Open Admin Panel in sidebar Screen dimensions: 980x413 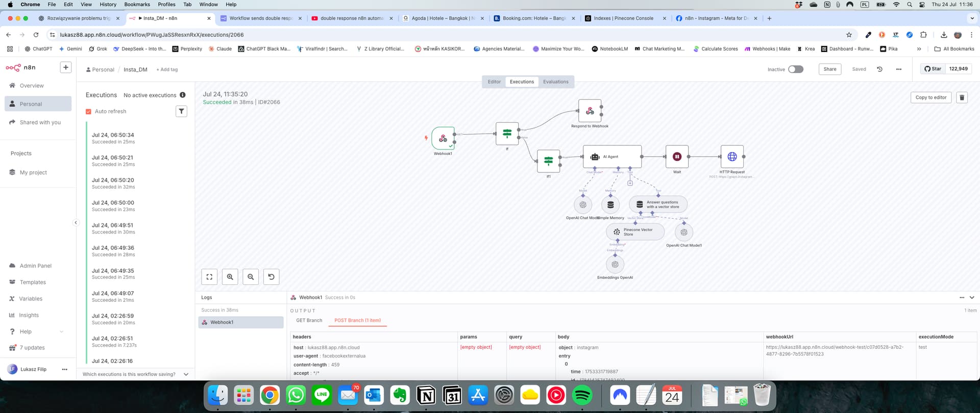coord(38,266)
